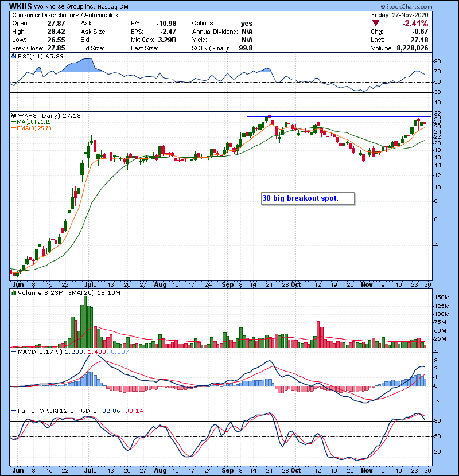Viewport: 459px width, 476px height.
Task: Click Consumer Discretionary / Automobiles sector text
Action: tap(65, 15)
